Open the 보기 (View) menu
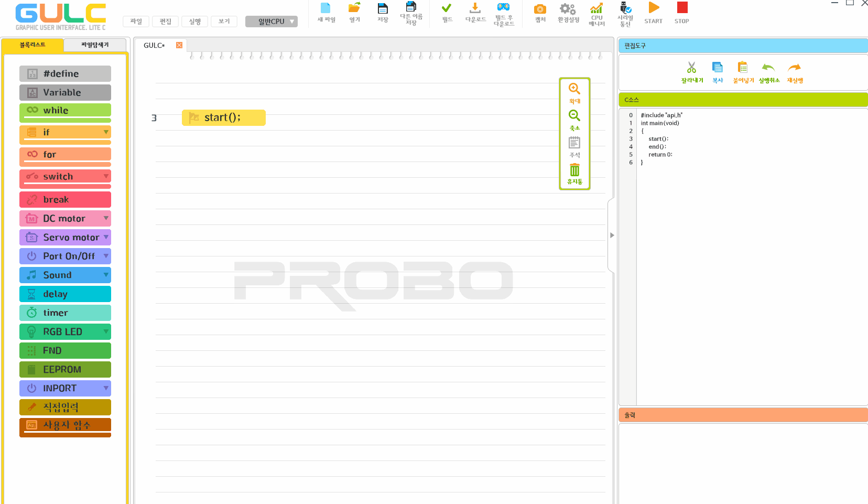This screenshot has height=504, width=868. click(224, 22)
